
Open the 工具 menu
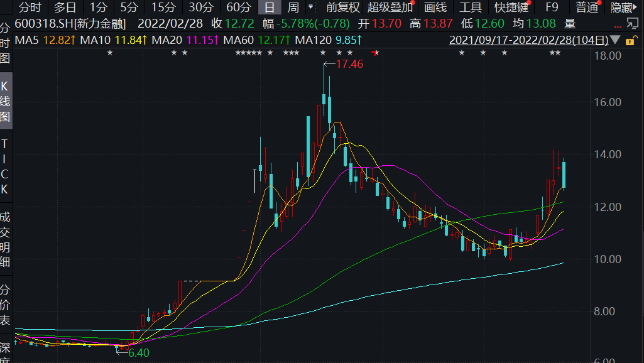click(x=470, y=8)
